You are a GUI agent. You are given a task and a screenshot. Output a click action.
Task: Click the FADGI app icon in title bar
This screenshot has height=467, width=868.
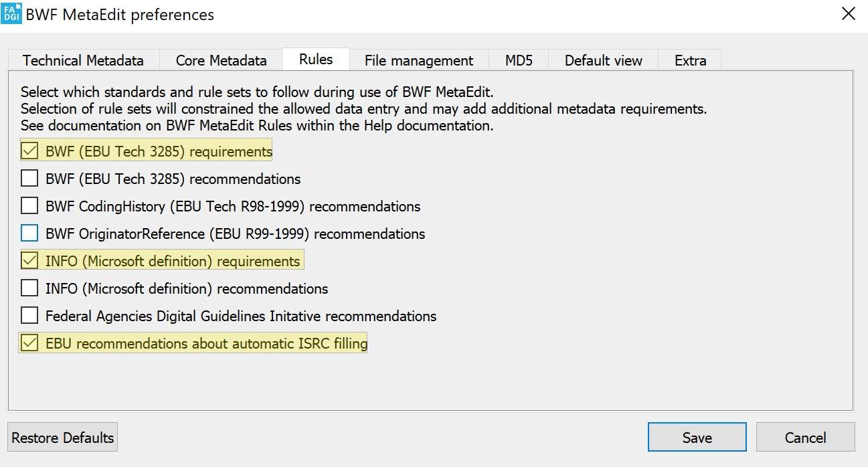coord(11,13)
